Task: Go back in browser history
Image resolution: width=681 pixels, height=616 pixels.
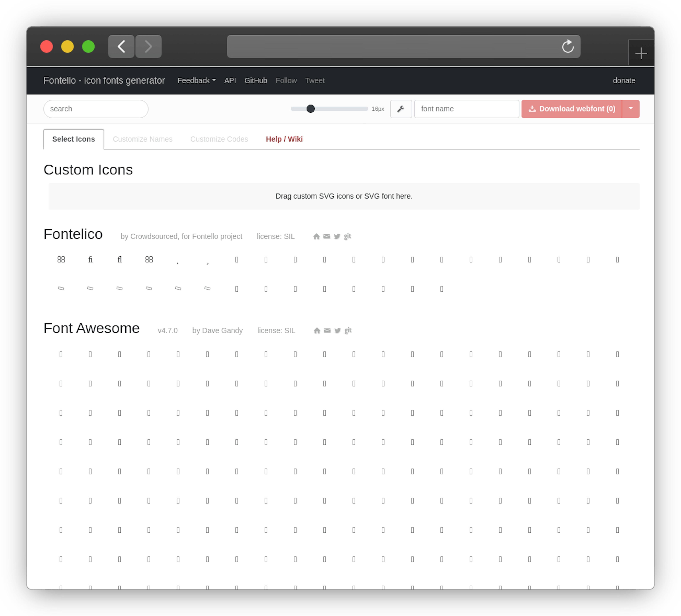Action: point(121,46)
